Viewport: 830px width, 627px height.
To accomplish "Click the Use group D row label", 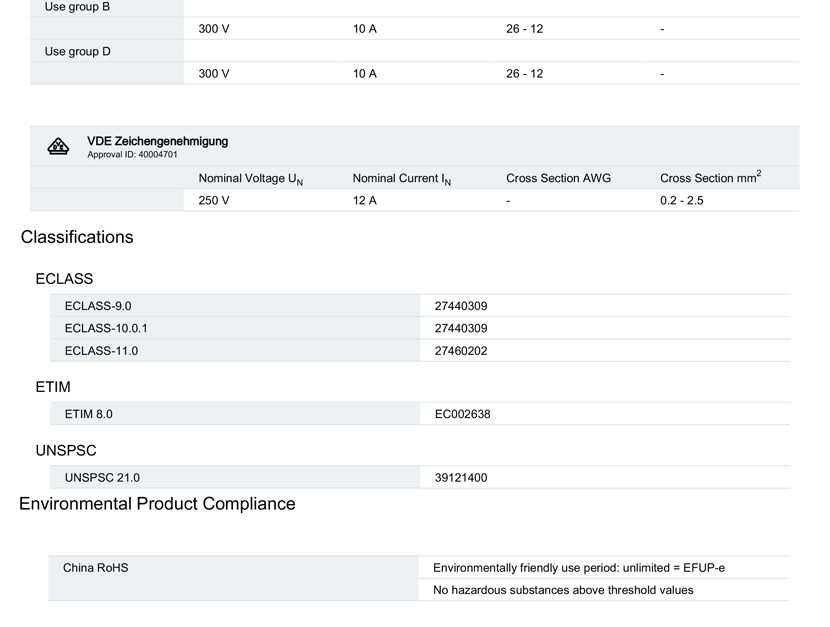I will tap(77, 51).
